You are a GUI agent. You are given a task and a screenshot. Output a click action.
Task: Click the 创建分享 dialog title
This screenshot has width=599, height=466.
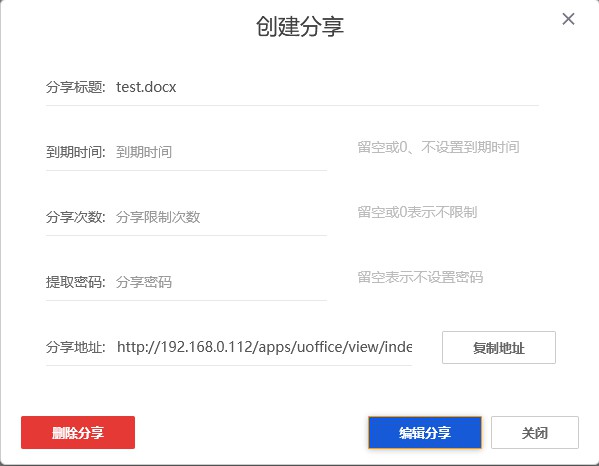click(300, 27)
